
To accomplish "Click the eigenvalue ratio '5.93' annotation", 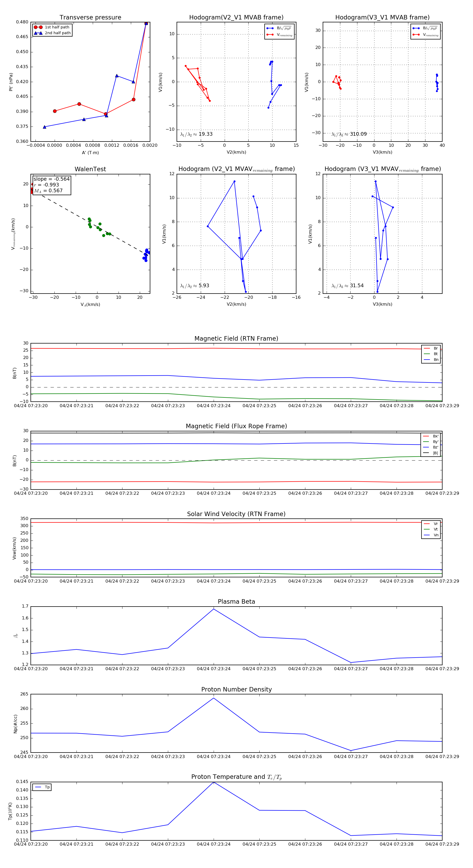I will pos(194,286).
